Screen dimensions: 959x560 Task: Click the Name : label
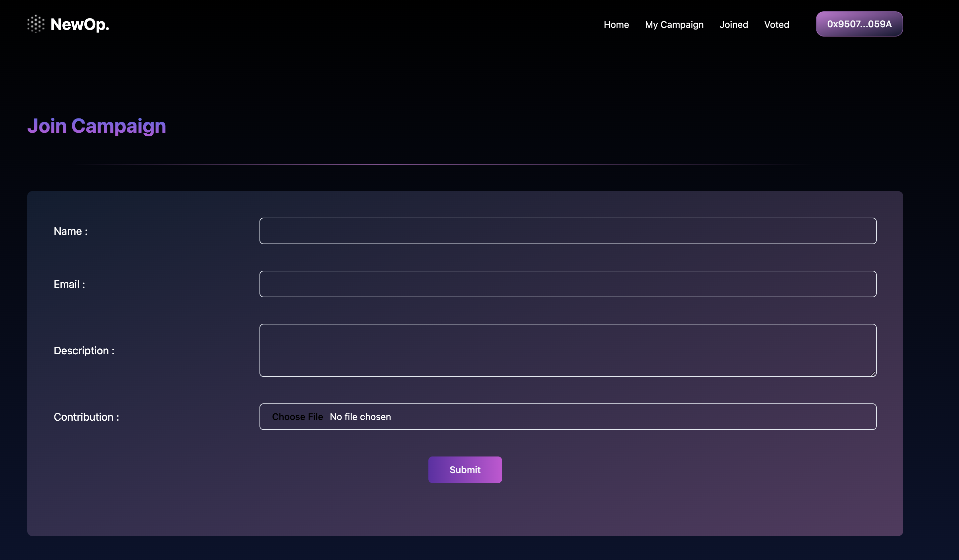tap(70, 231)
